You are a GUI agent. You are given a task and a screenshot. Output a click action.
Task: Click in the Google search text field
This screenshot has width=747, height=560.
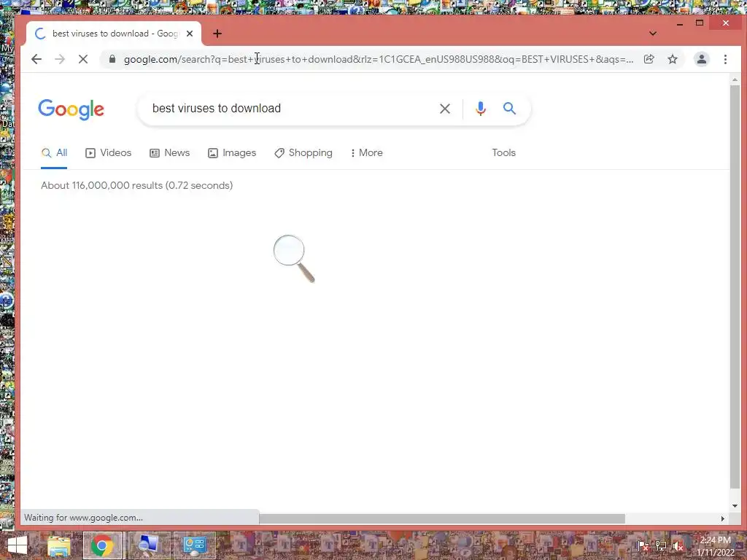tap(290, 109)
